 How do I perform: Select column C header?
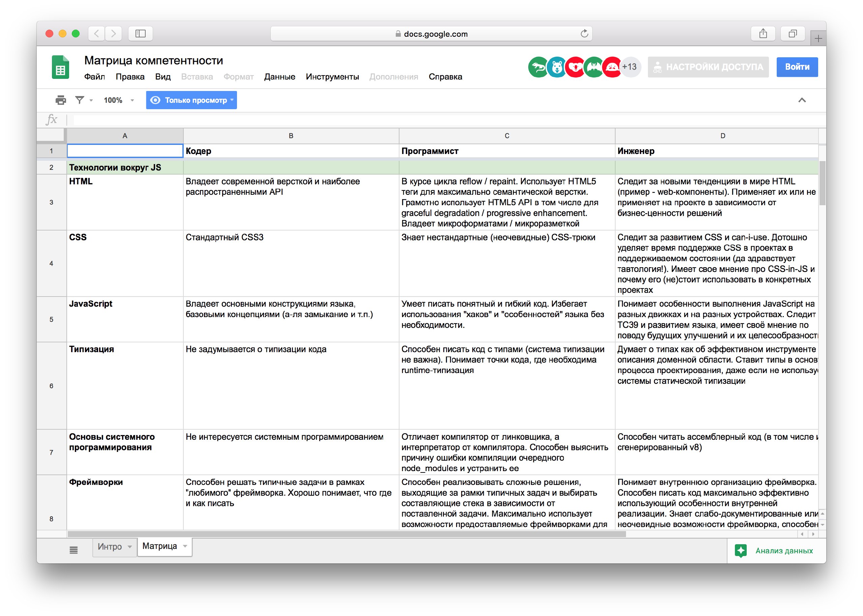click(x=507, y=136)
